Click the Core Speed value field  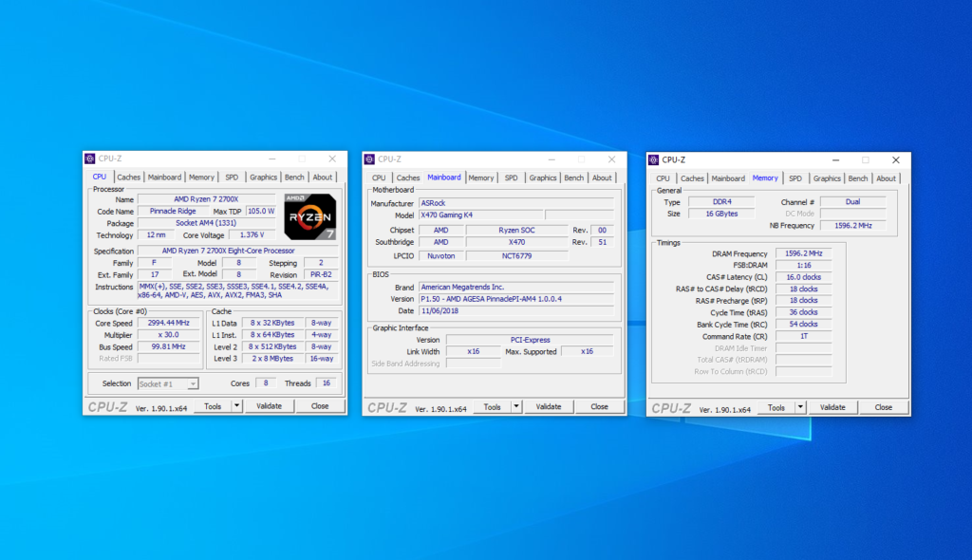click(x=170, y=323)
